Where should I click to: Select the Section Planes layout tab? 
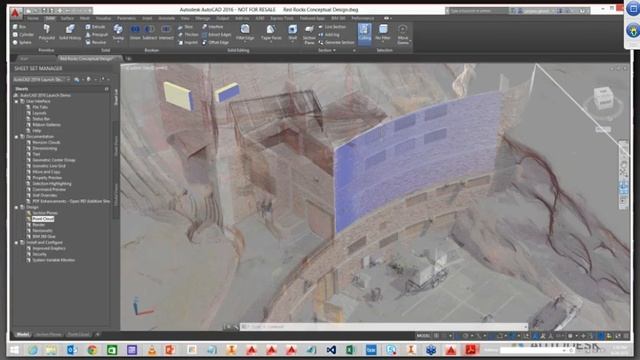point(48,335)
